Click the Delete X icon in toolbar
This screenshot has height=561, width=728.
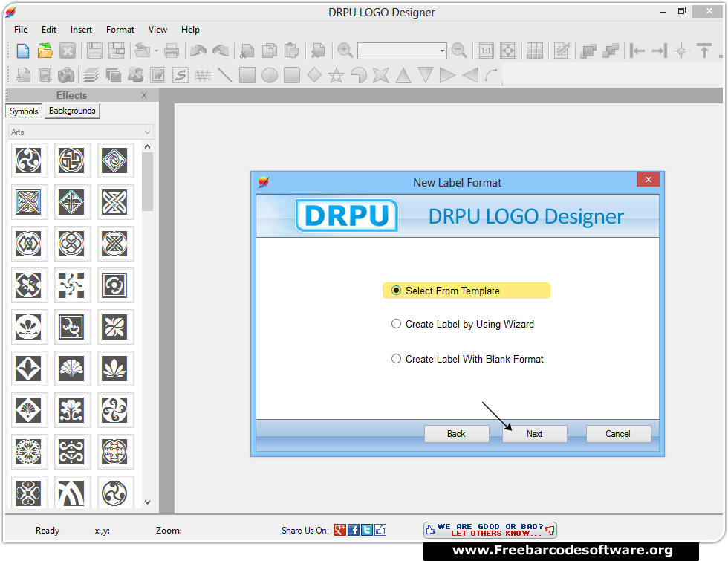click(68, 51)
